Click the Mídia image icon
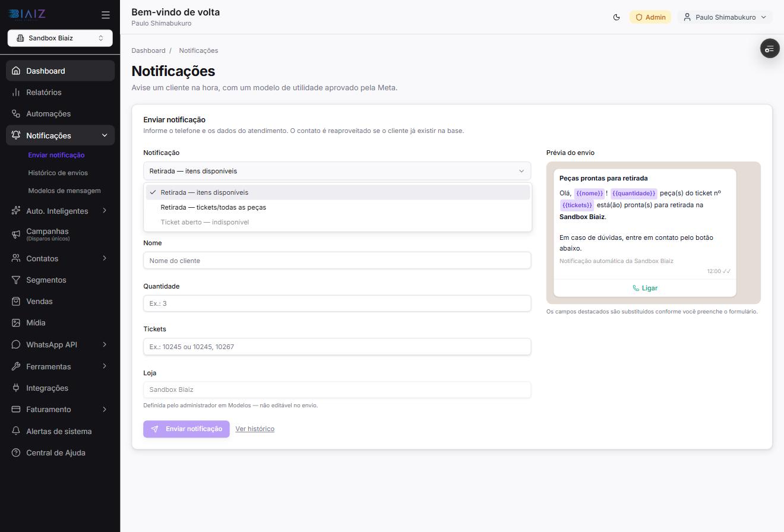 16,322
